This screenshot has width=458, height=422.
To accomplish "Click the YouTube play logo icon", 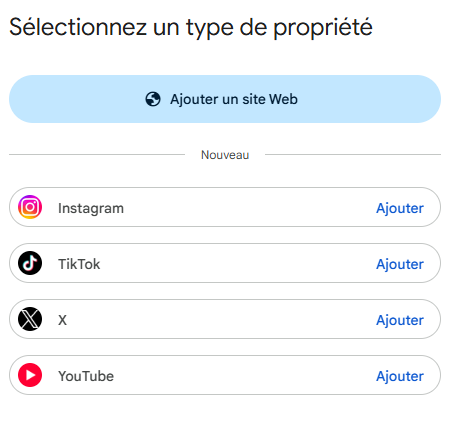I will coord(30,375).
